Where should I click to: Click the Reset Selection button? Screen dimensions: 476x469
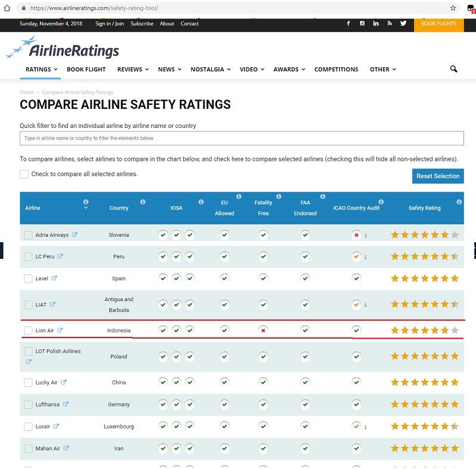438,176
